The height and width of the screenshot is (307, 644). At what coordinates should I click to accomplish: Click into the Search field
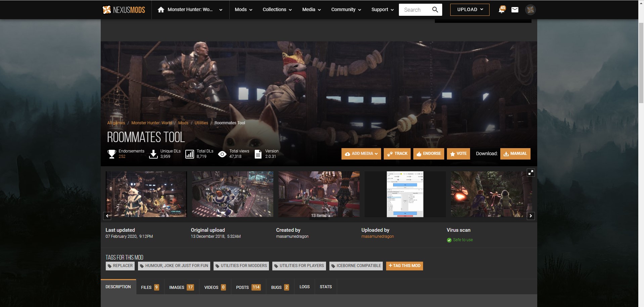(x=416, y=10)
